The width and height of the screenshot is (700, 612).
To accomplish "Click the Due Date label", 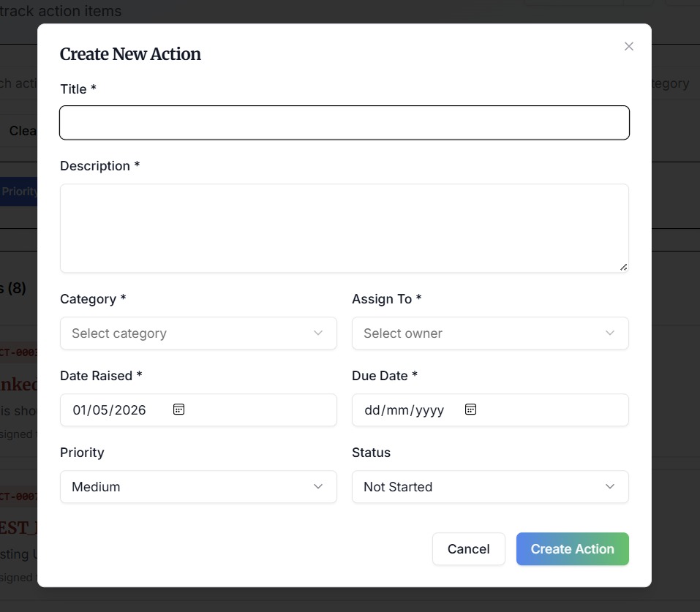I will tap(384, 375).
